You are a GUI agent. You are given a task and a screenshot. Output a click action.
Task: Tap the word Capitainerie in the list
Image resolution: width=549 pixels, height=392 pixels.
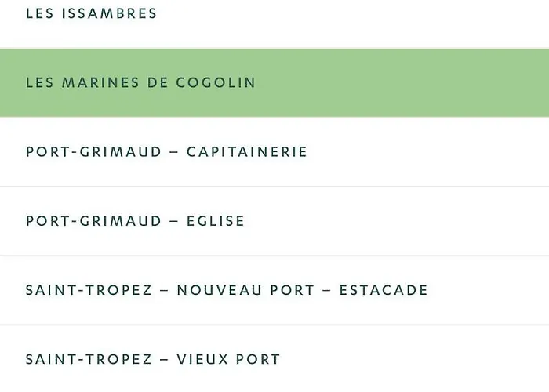[x=247, y=152]
